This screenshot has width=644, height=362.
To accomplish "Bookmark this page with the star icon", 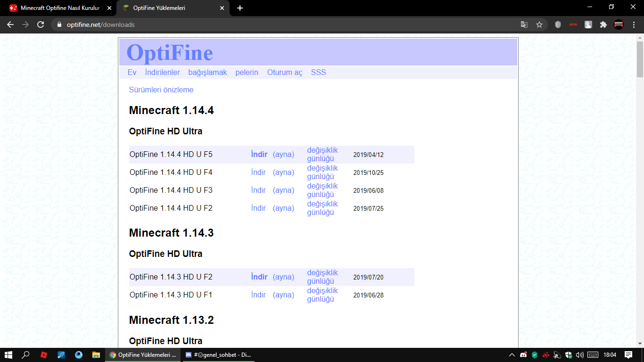I will (539, 25).
